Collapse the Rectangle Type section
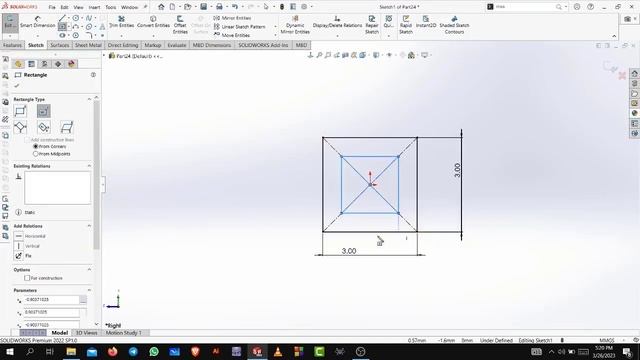This screenshot has width=640, height=360. (x=89, y=99)
